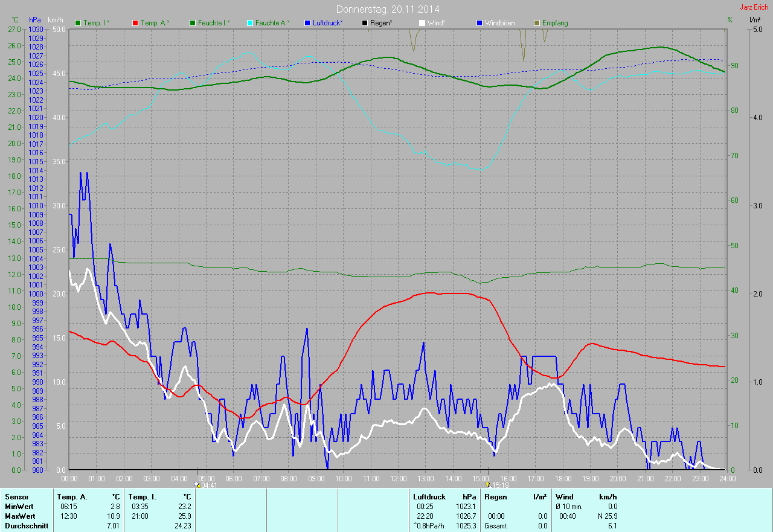Viewport: 773px width, 532px height.
Task: Toggle the Windböen series label
Action: pyautogui.click(x=499, y=23)
